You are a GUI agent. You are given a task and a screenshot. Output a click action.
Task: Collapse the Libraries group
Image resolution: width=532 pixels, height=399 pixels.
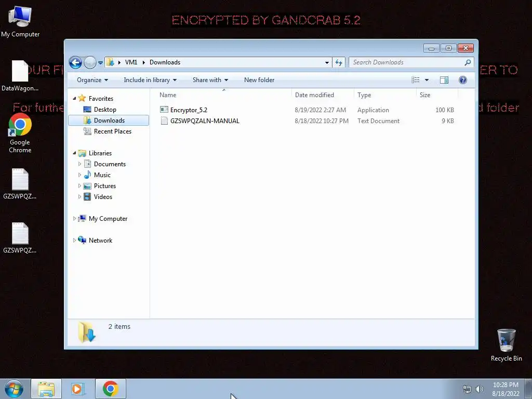[x=74, y=153]
